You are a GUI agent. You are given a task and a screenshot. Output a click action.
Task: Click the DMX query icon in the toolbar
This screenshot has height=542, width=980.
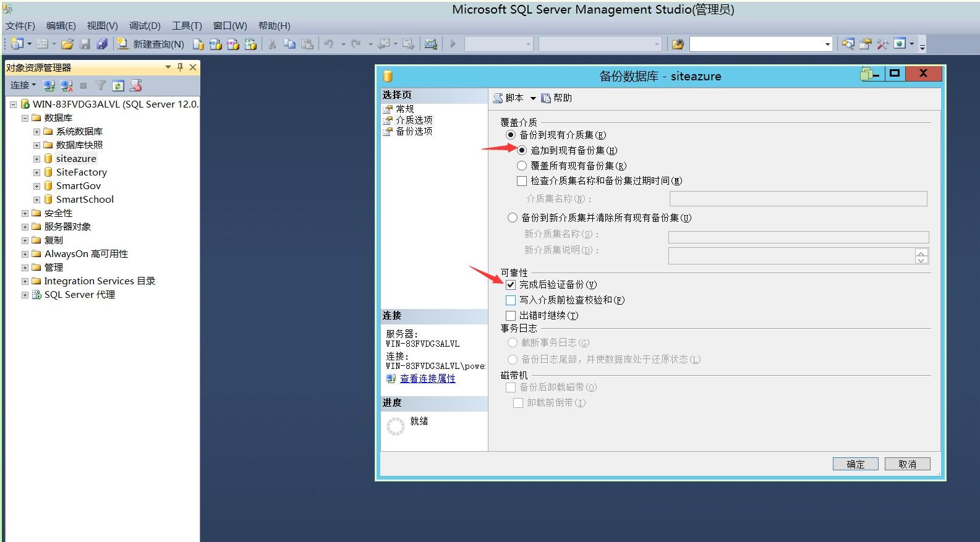click(233, 44)
